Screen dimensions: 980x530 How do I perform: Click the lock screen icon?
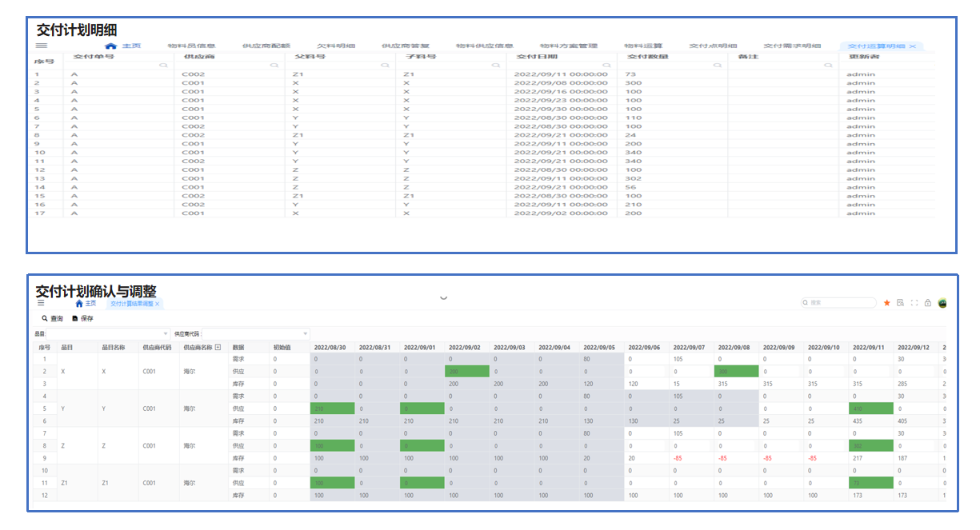pyautogui.click(x=928, y=303)
